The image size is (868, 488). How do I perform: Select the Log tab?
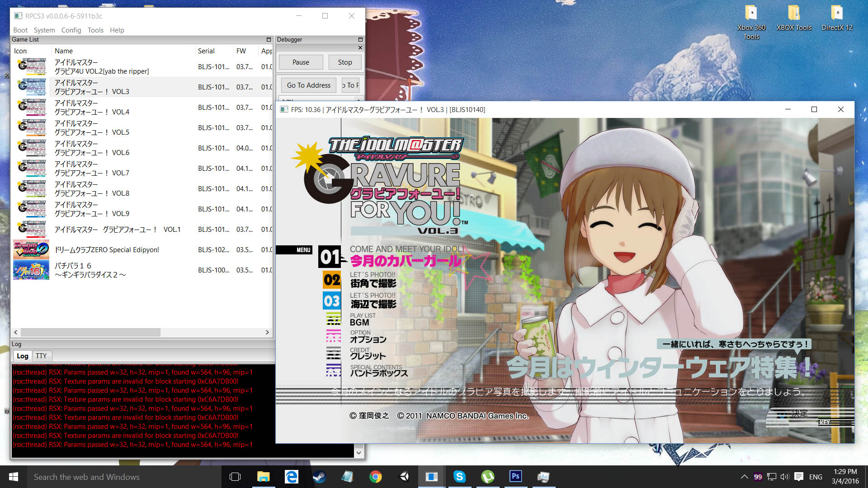click(x=22, y=356)
